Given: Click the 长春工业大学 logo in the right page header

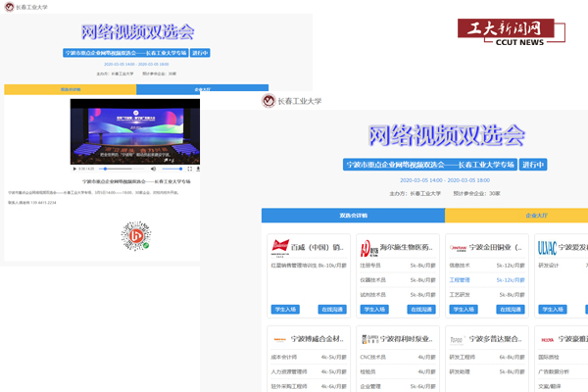Looking at the screenshot, I should [292, 101].
